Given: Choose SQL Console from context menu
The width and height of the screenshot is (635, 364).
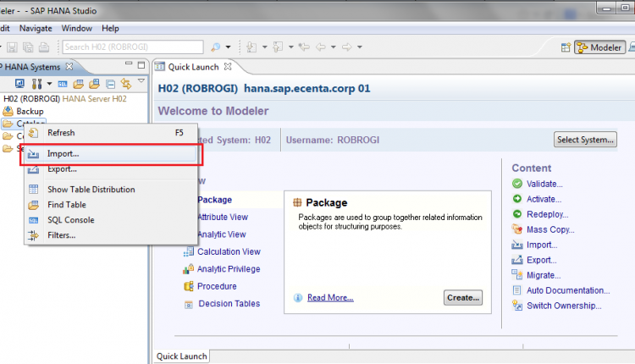Looking at the screenshot, I should pyautogui.click(x=111, y=220).
